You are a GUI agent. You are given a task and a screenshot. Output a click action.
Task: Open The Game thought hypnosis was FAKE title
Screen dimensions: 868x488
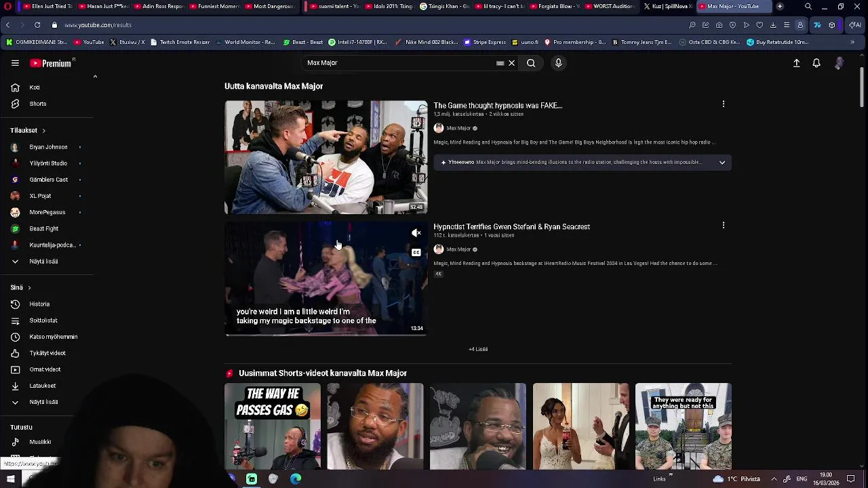click(x=498, y=106)
